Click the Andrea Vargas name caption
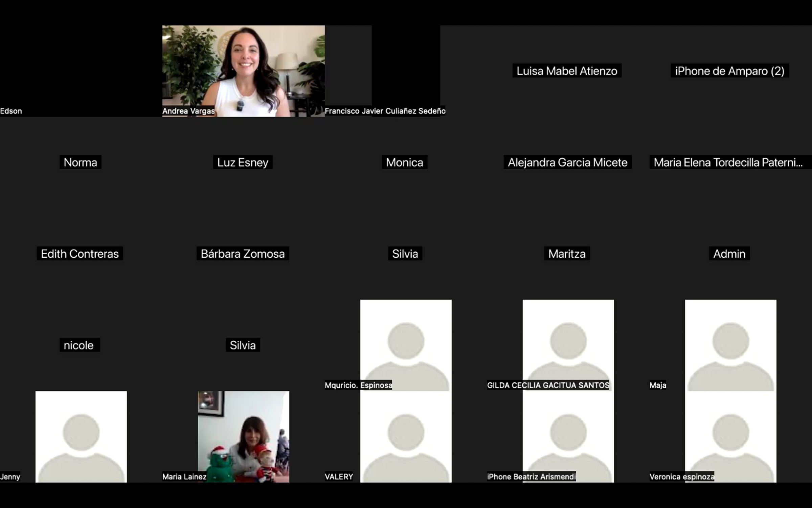 tap(188, 111)
